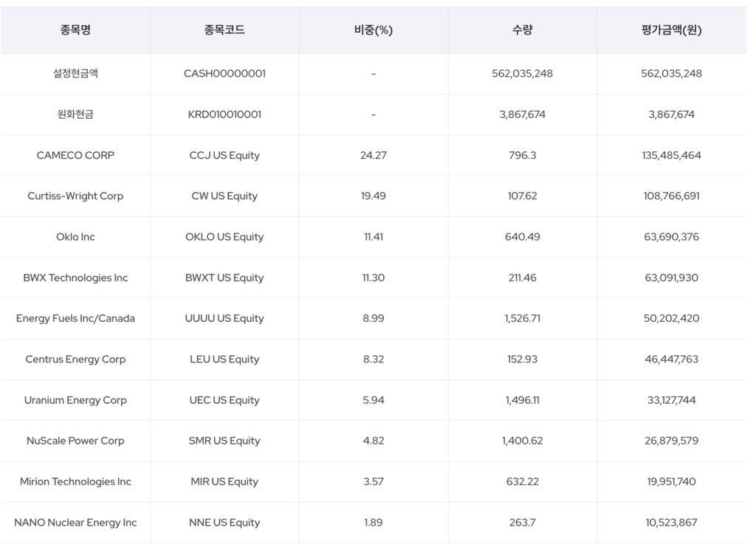Select the CAMECO CORP stock name
Viewport: 756px width, 550px height.
click(x=75, y=155)
